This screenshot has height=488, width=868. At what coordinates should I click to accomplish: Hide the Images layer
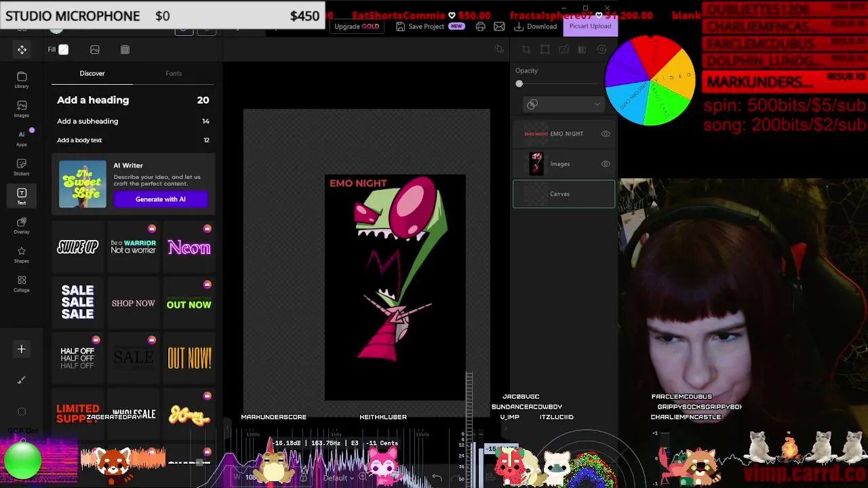pos(606,164)
